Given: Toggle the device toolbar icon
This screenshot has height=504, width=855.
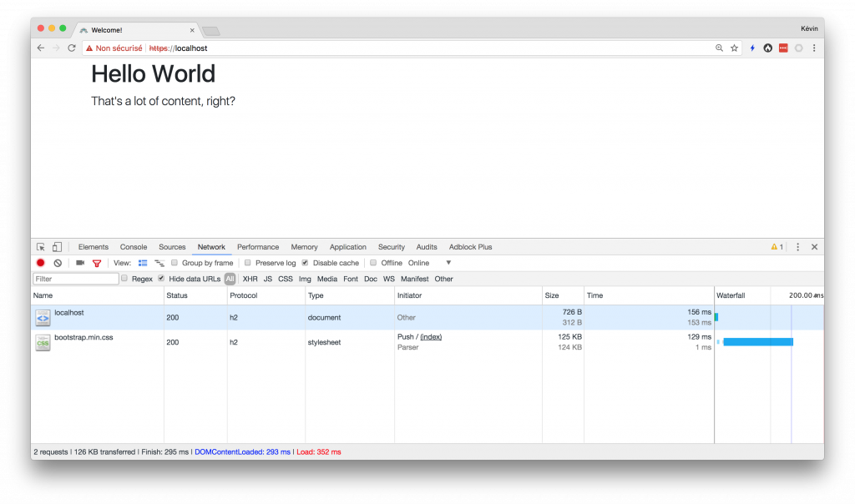Looking at the screenshot, I should pyautogui.click(x=57, y=247).
